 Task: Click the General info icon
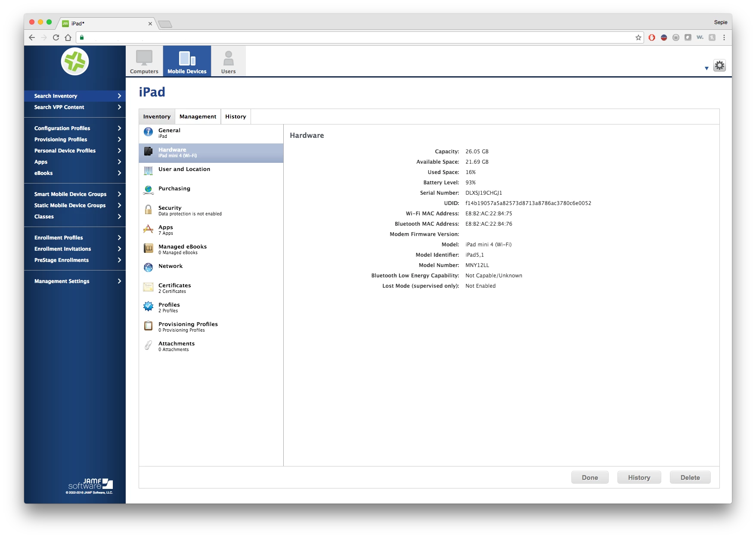point(149,132)
